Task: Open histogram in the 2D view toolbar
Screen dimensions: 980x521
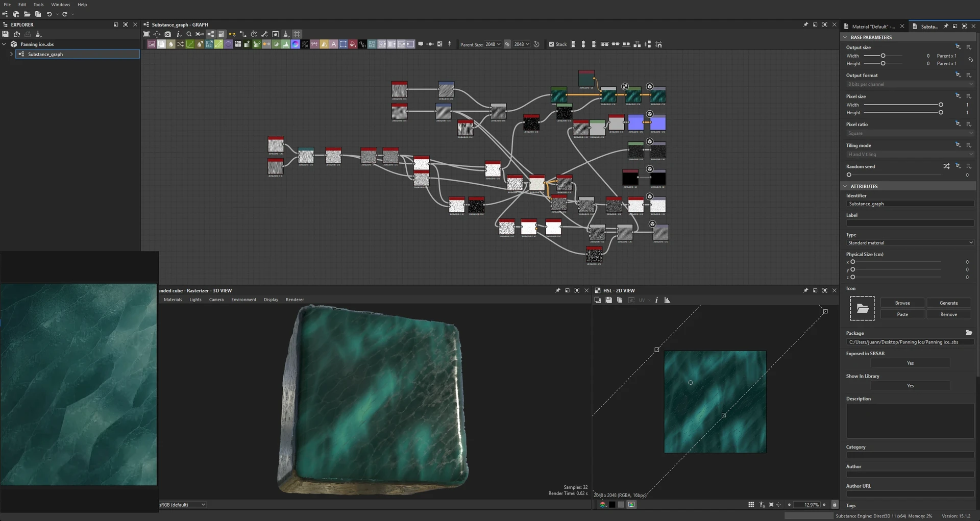Action: 667,300
